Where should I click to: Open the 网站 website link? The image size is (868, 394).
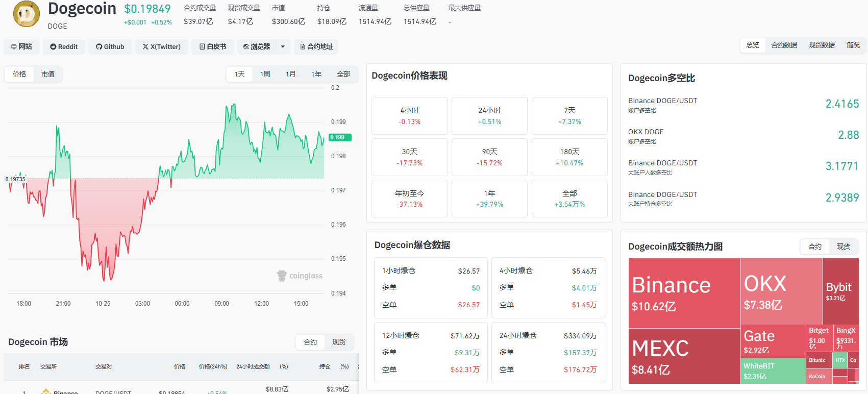[x=21, y=46]
